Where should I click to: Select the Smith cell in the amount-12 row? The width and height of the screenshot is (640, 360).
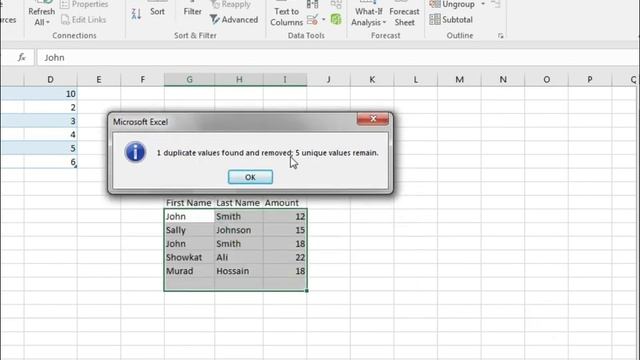click(239, 217)
